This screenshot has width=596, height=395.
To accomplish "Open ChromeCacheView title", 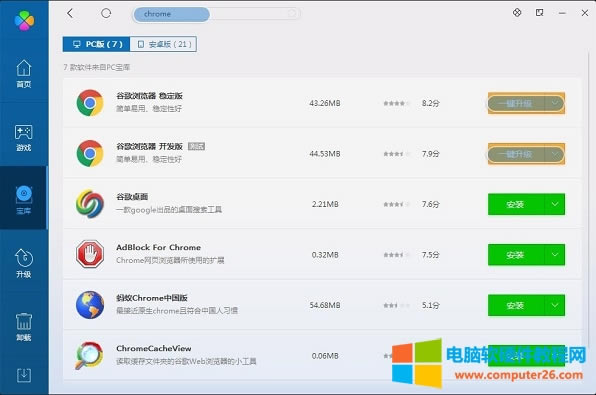I will tap(154, 348).
